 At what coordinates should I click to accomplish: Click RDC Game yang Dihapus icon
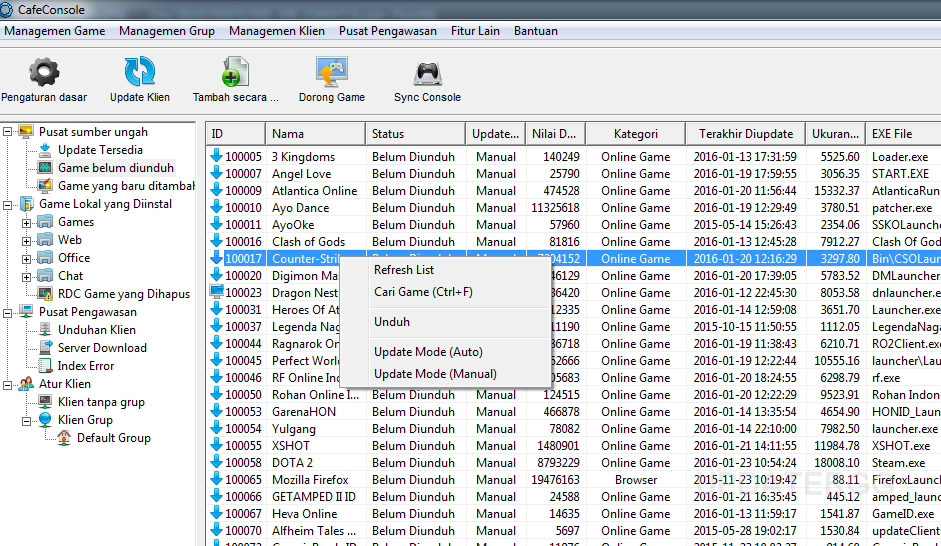pos(45,294)
